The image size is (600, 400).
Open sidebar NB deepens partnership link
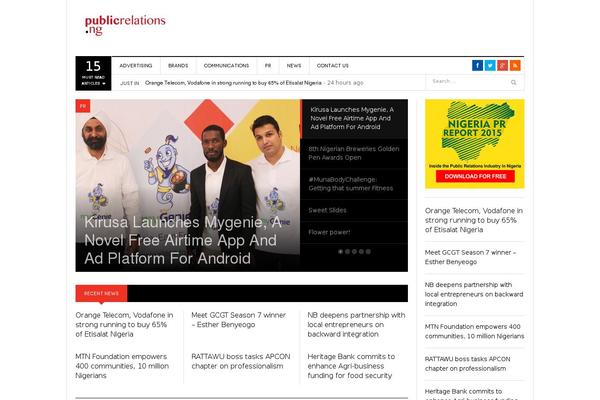click(x=474, y=294)
